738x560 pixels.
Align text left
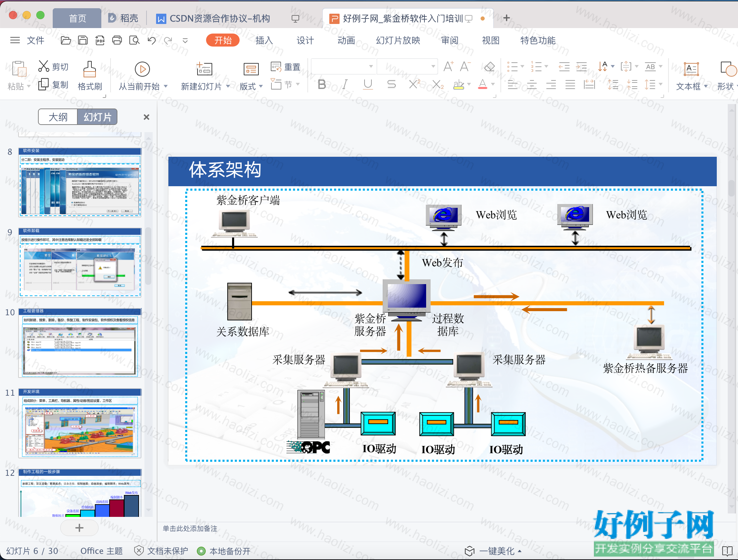512,84
